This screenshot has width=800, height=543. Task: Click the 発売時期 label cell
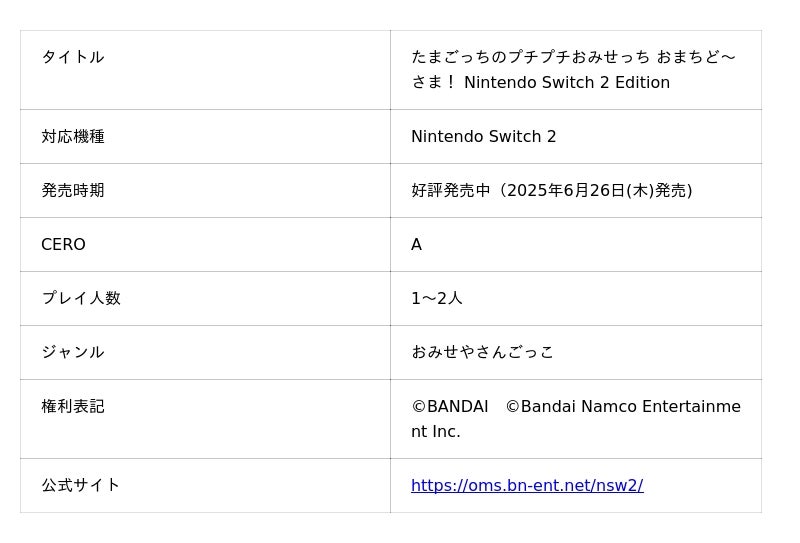click(x=73, y=191)
